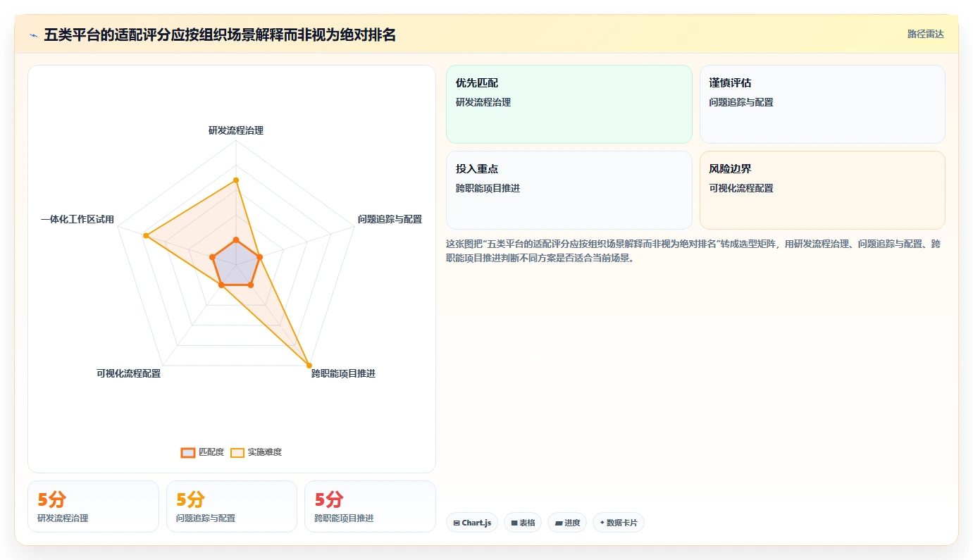
Task: Click the 实施难度 data point at 一体化工作区试用
Action: pos(146,235)
